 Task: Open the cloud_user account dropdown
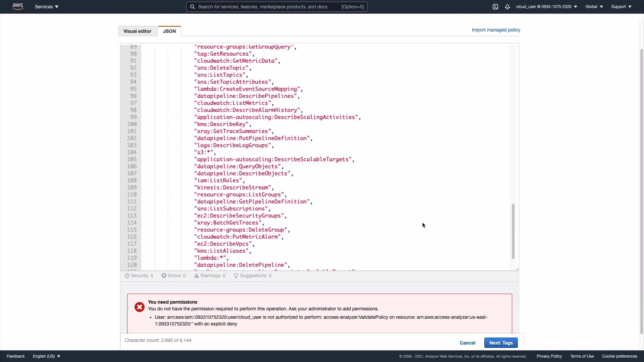546,7
